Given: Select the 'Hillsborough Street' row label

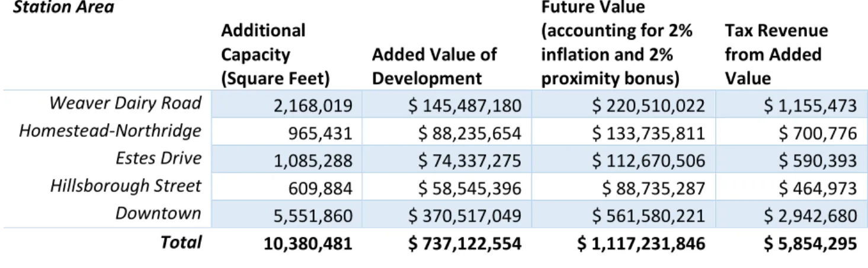Looking at the screenshot, I should tap(127, 186).
